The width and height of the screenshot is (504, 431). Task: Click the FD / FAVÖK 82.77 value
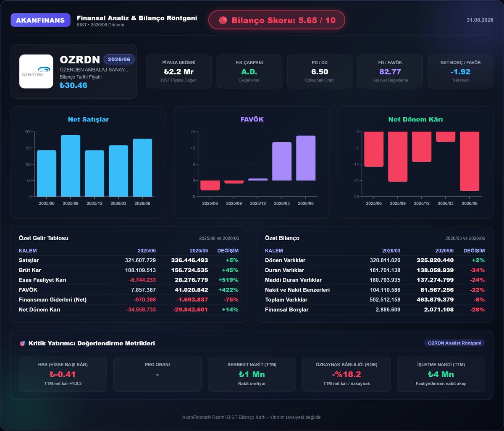point(390,72)
